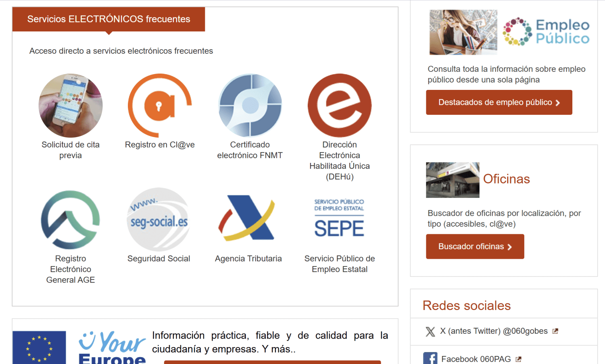Open the seg-social.es Seguridad Social icon
This screenshot has height=364, width=605.
pyautogui.click(x=159, y=220)
